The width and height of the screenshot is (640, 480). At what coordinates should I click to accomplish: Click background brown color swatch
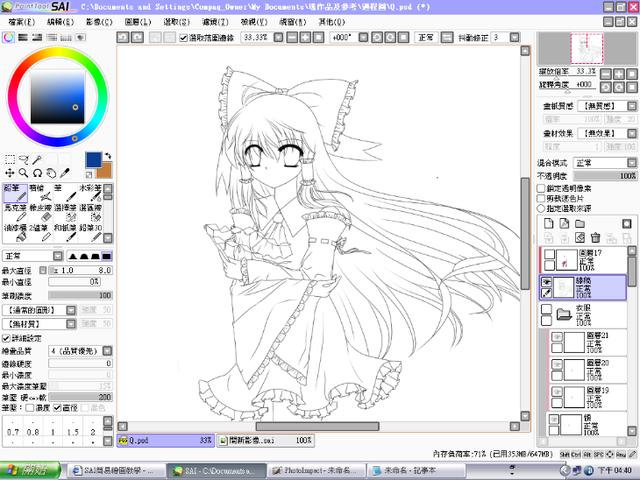[x=105, y=171]
